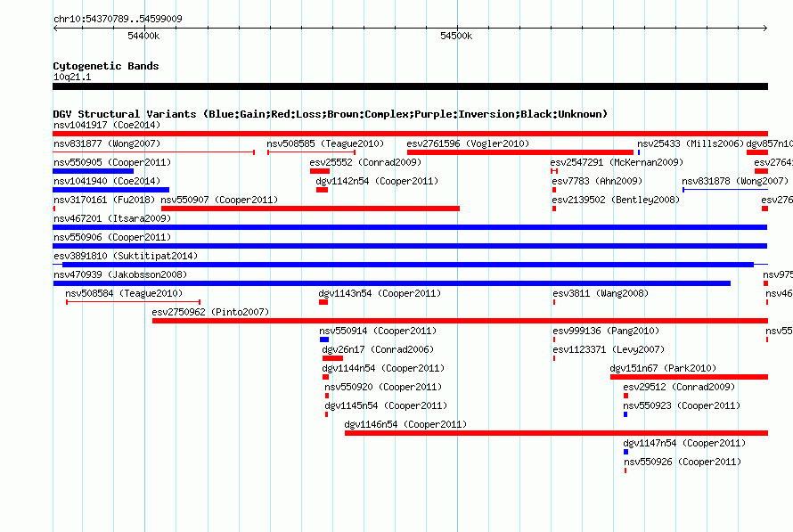Click the blue bar under nsv470939

coord(392,283)
